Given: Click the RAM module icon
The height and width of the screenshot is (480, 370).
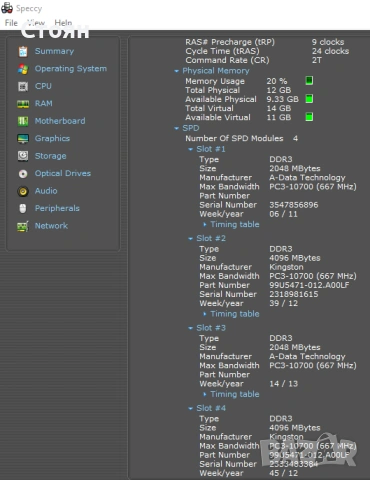Looking at the screenshot, I should [23, 104].
